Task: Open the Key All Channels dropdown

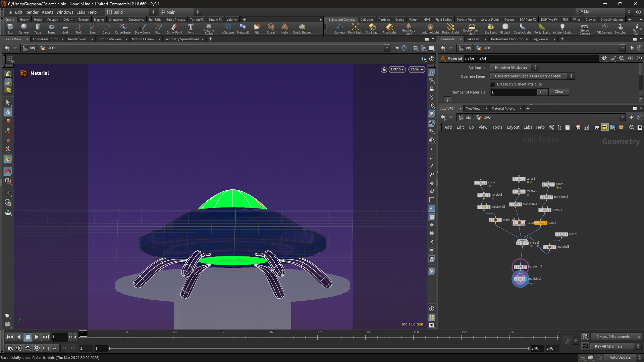Action: (616, 346)
